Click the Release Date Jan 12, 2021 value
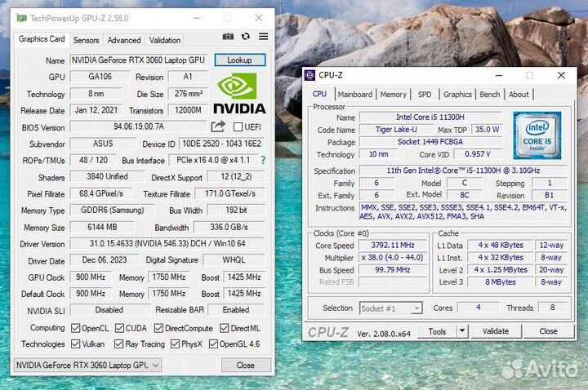 [x=96, y=110]
